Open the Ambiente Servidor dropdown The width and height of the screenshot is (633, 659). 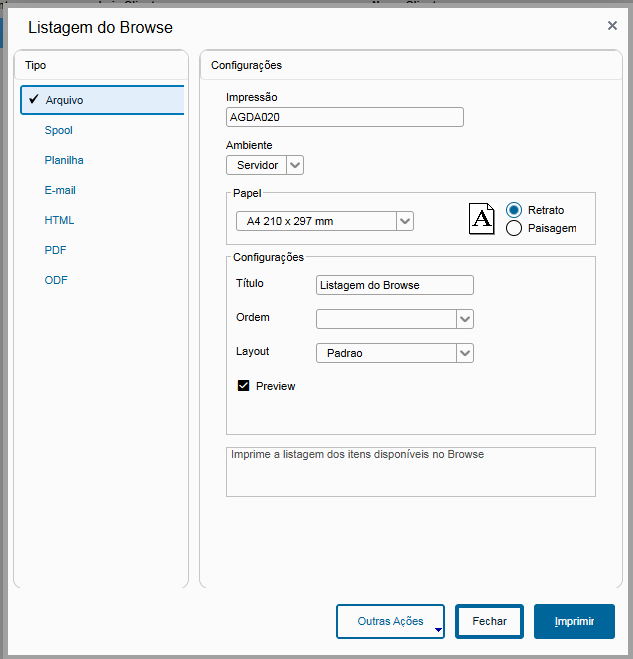[x=295, y=165]
